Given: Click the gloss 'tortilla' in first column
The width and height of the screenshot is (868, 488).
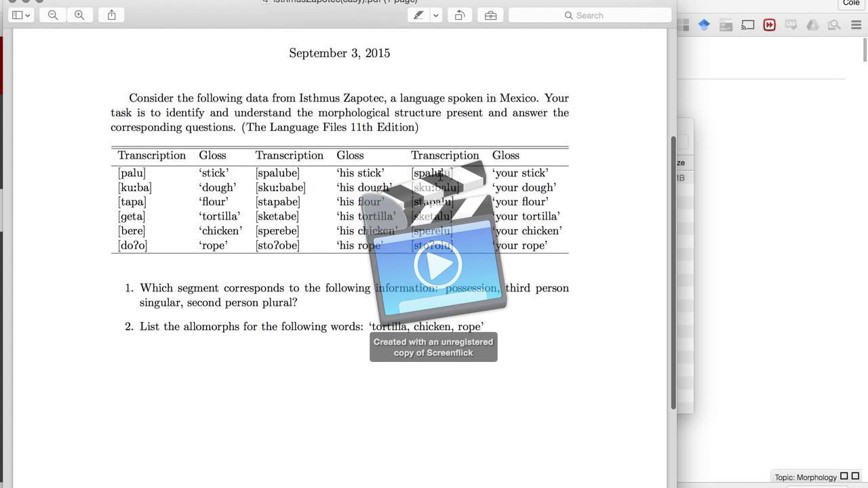Looking at the screenshot, I should click(219, 216).
